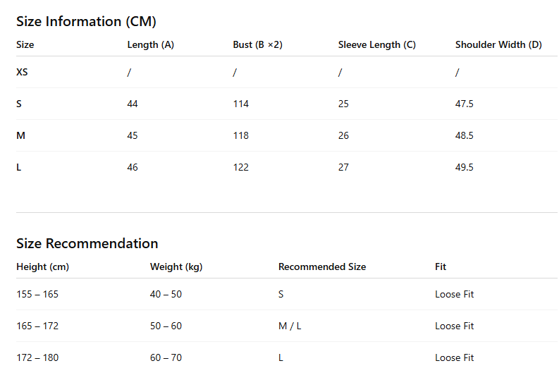Image resolution: width=559 pixels, height=392 pixels.
Task: Select the Sleeve Length (C) header
Action: 377,45
